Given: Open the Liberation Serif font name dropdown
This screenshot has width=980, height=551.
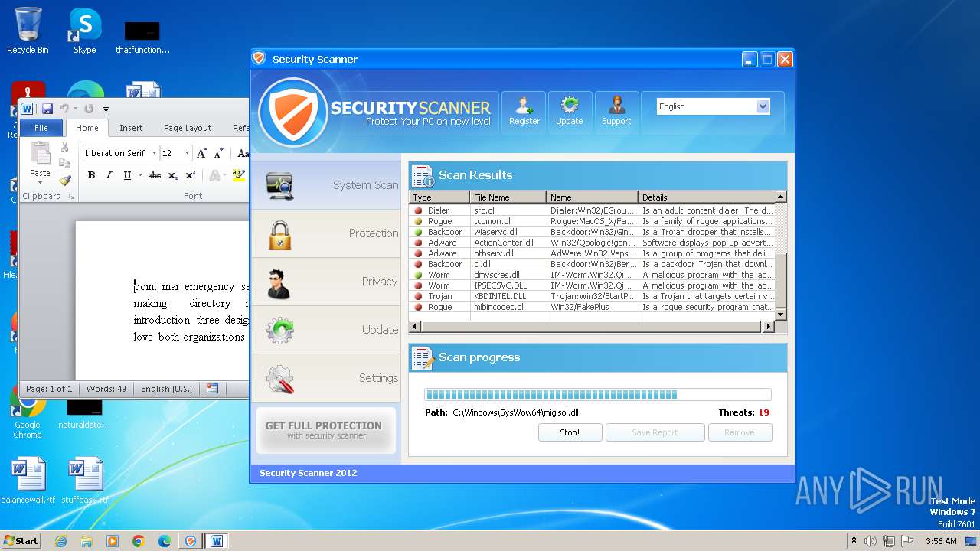Looking at the screenshot, I should pyautogui.click(x=154, y=153).
